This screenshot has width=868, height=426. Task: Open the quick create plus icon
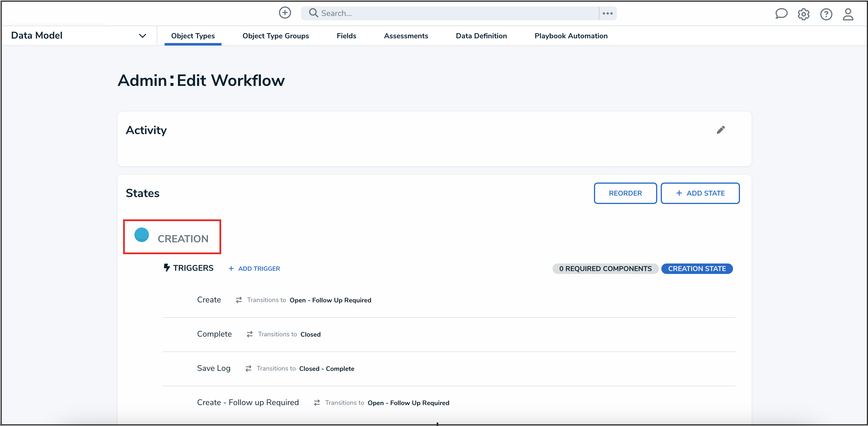coord(285,13)
